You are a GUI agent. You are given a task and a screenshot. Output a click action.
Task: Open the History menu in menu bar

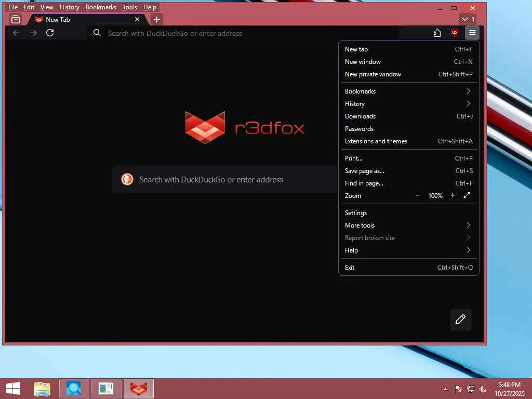pos(69,7)
